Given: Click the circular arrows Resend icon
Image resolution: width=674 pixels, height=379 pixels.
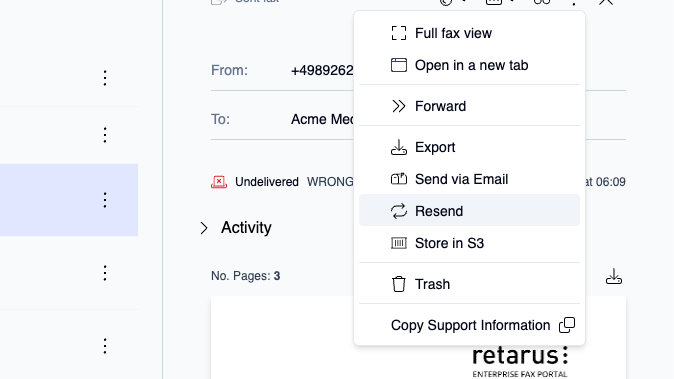Looking at the screenshot, I should point(398,211).
